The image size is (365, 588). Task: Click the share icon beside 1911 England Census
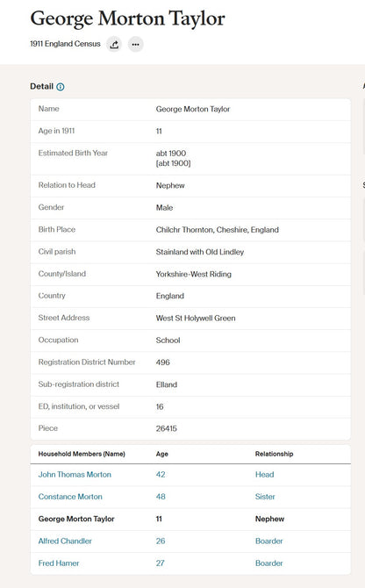click(114, 44)
